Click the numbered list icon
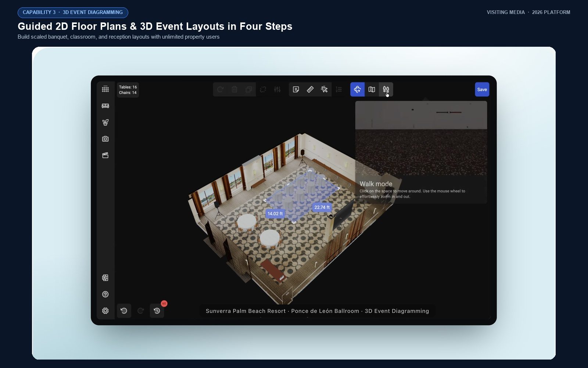 (339, 89)
